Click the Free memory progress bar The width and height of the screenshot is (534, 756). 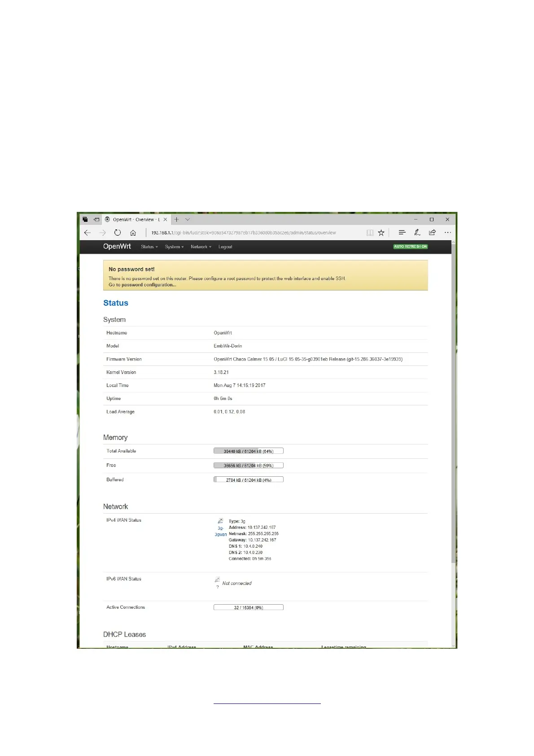[249, 466]
